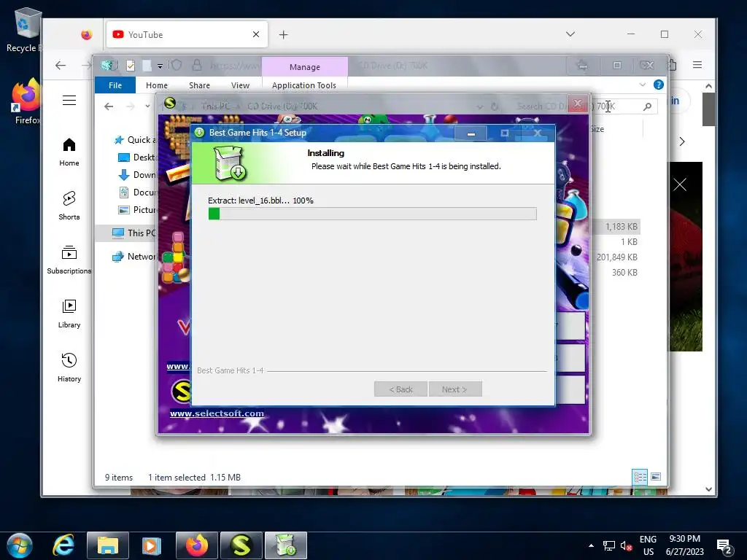Expand Firefox list all tabs chevron

coord(570,34)
